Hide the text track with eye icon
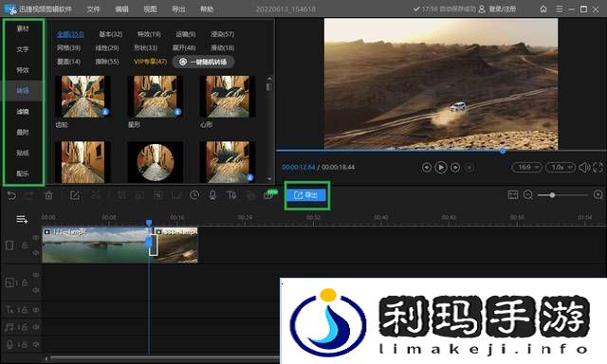This screenshot has width=607, height=364. click(x=36, y=310)
